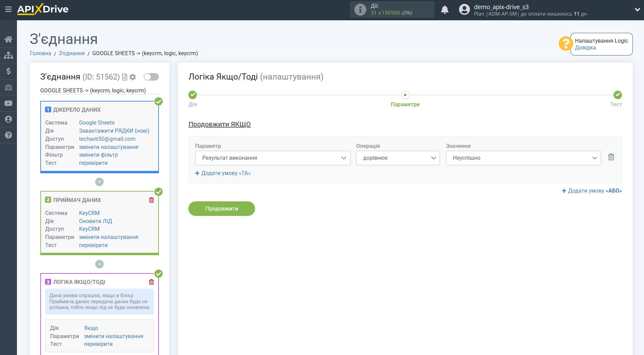Click the ApiX-Drive logo
644x355 pixels.
(x=43, y=9)
